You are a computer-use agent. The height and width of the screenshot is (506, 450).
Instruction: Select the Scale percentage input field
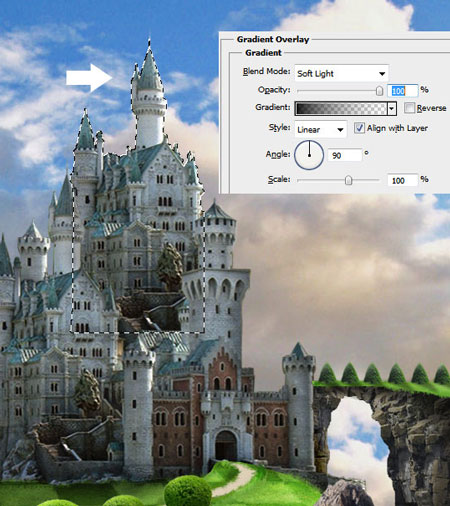pos(402,180)
